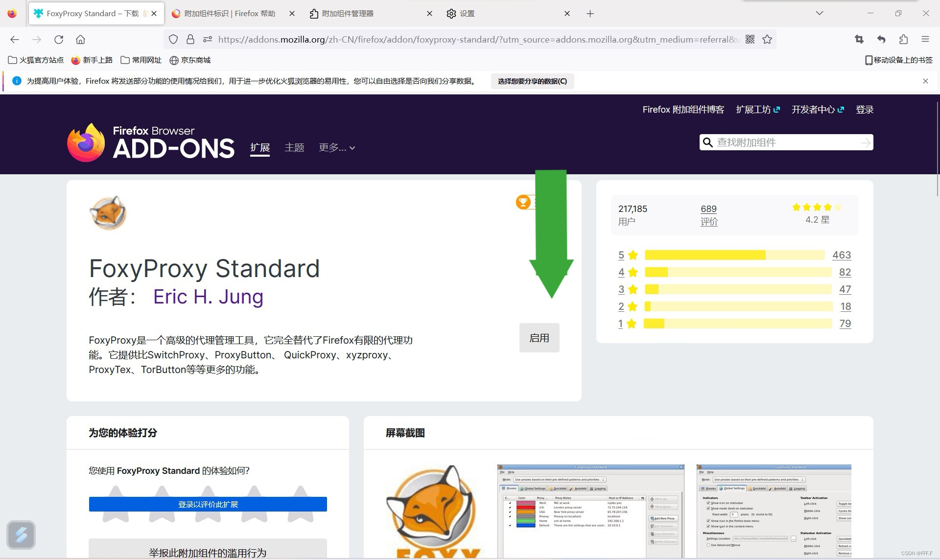940x560 pixels.
Task: Open the 47 three-star review count
Action: [845, 289]
